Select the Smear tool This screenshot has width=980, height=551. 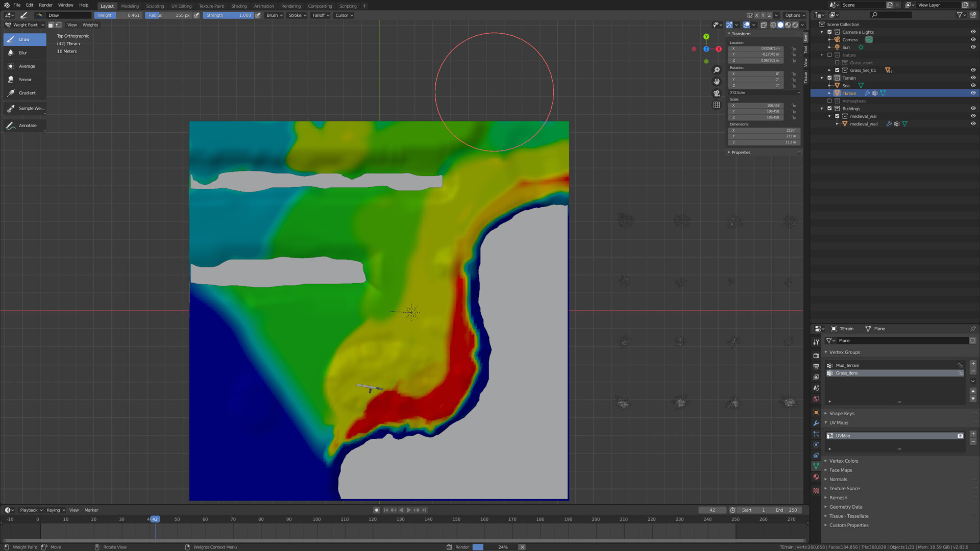coord(24,80)
